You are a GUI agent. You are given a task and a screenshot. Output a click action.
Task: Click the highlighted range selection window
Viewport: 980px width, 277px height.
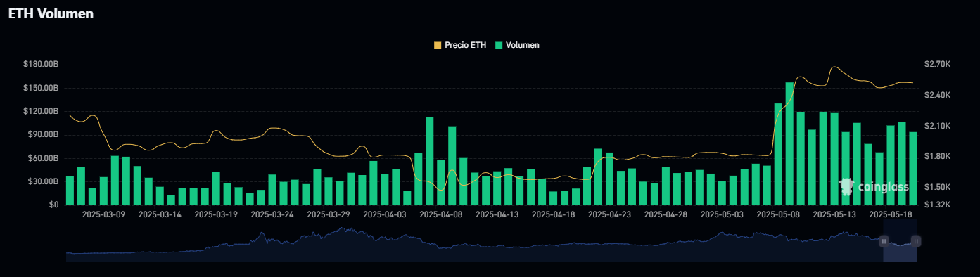click(x=900, y=241)
